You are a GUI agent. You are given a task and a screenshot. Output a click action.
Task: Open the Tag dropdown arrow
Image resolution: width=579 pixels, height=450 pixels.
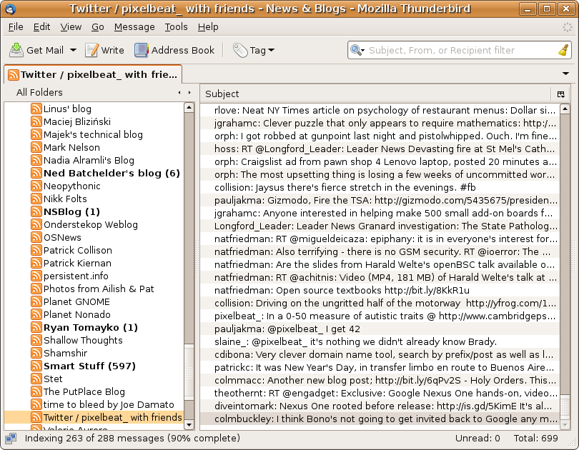[271, 50]
